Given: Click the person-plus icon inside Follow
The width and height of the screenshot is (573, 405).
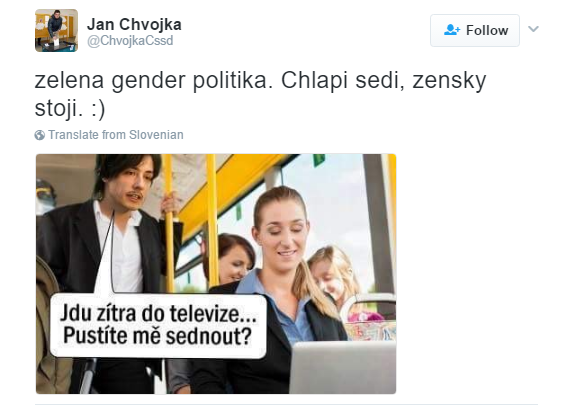Looking at the screenshot, I should [x=452, y=30].
